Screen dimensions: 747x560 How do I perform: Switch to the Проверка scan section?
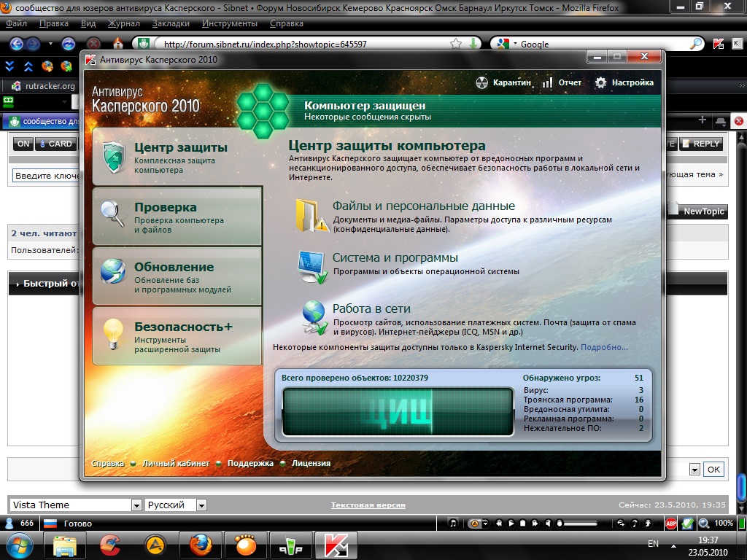click(177, 217)
